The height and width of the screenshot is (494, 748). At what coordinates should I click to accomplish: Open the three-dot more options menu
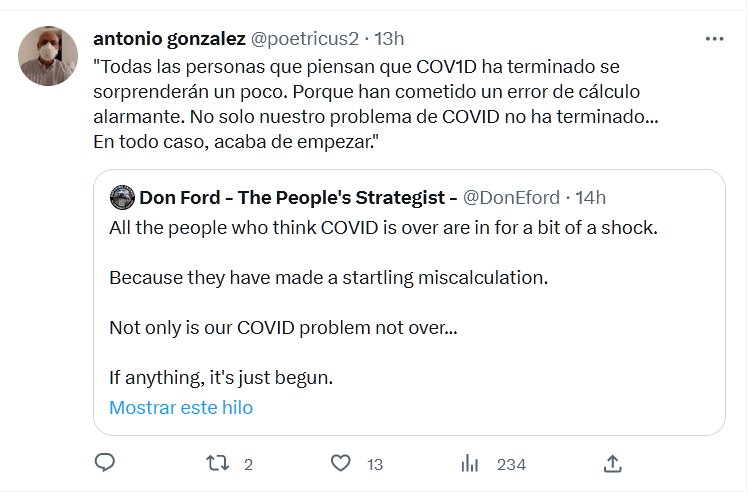coord(714,39)
